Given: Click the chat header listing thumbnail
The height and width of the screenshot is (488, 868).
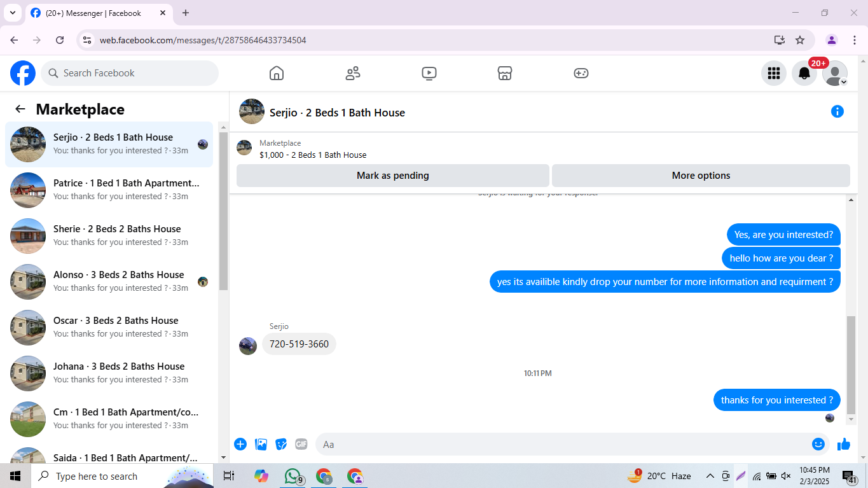Looking at the screenshot, I should (x=252, y=111).
